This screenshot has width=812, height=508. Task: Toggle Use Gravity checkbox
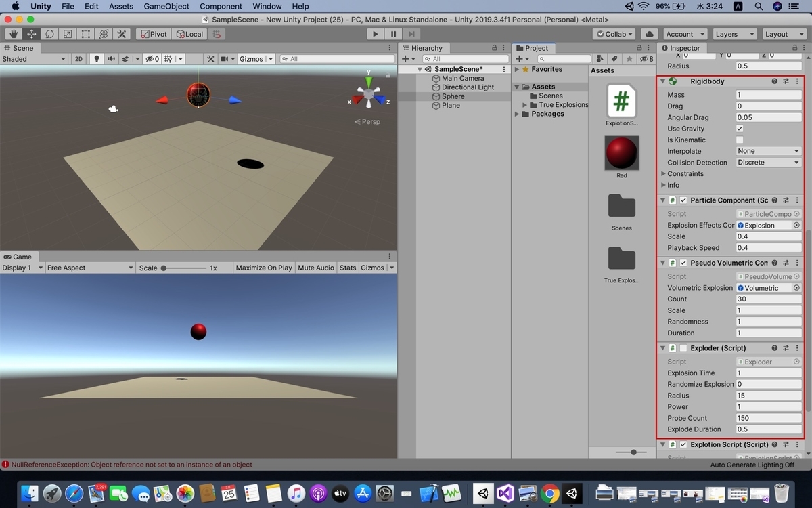[x=740, y=129]
